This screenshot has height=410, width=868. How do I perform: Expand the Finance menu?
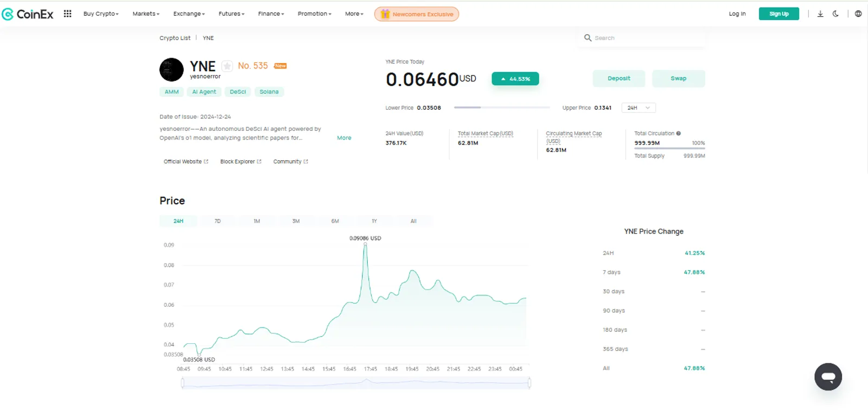[x=271, y=14]
